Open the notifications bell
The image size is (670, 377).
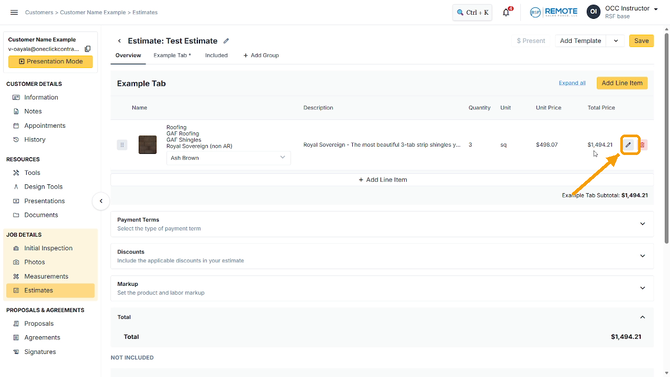(x=506, y=12)
